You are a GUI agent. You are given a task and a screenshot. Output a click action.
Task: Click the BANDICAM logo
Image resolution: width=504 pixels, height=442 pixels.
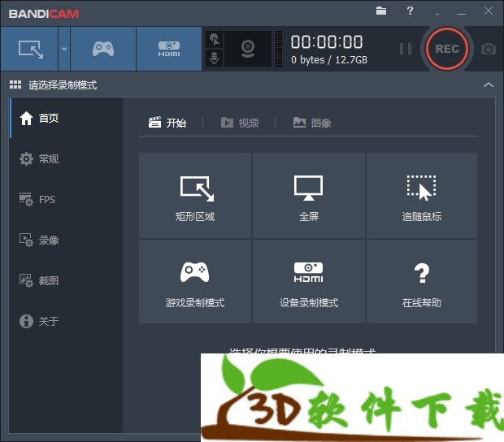[44, 14]
